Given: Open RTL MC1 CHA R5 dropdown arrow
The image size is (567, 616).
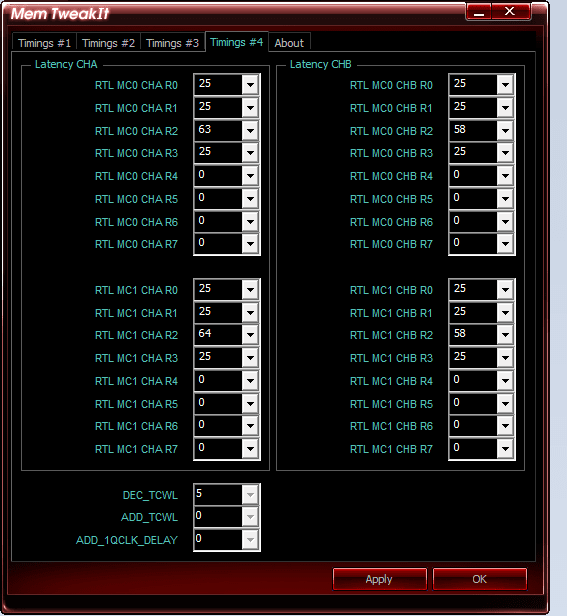Looking at the screenshot, I should 250,403.
